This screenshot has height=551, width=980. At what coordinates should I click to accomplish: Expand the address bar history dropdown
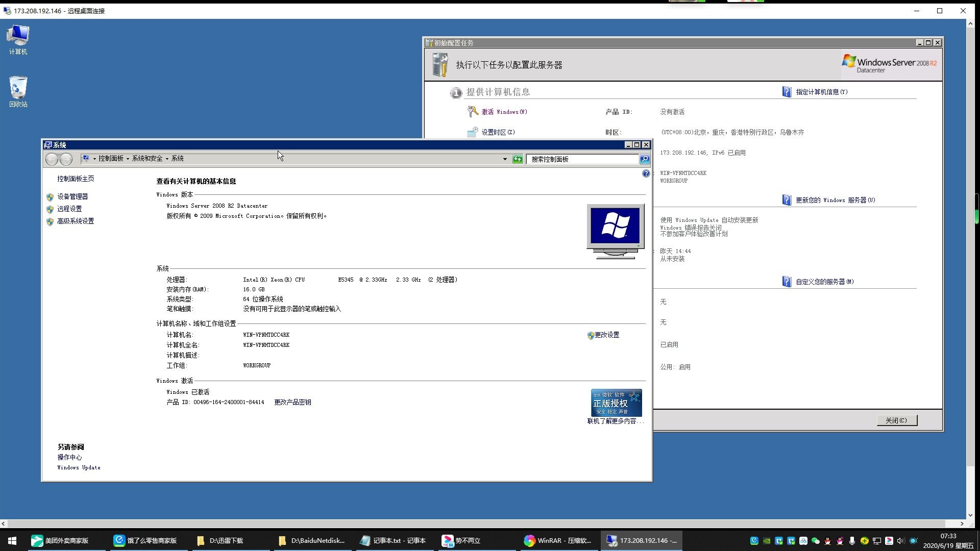coord(505,159)
